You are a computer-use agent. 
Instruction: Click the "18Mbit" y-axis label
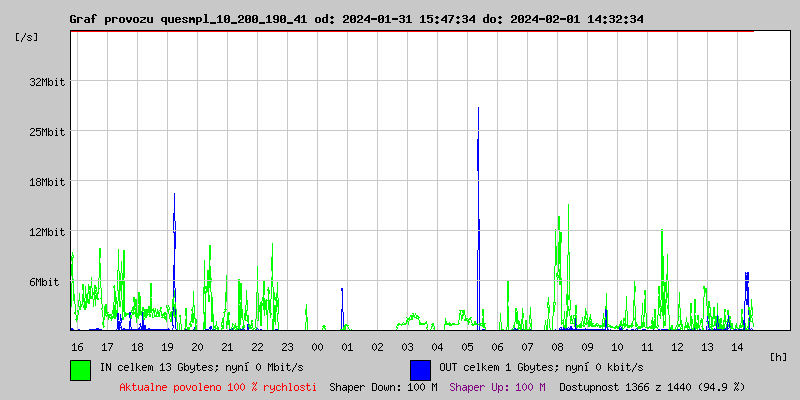coord(47,182)
